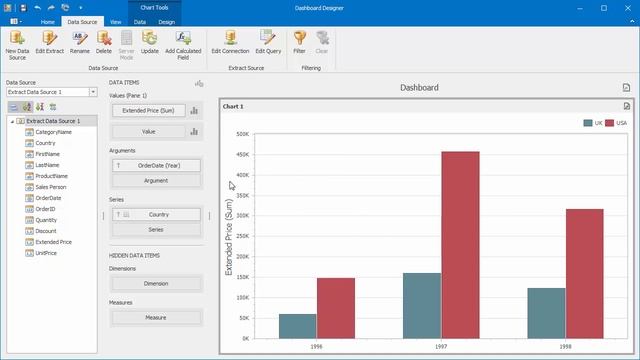Image resolution: width=640 pixels, height=360 pixels.
Task: Select the Extended Price field
Action: pos(53,242)
